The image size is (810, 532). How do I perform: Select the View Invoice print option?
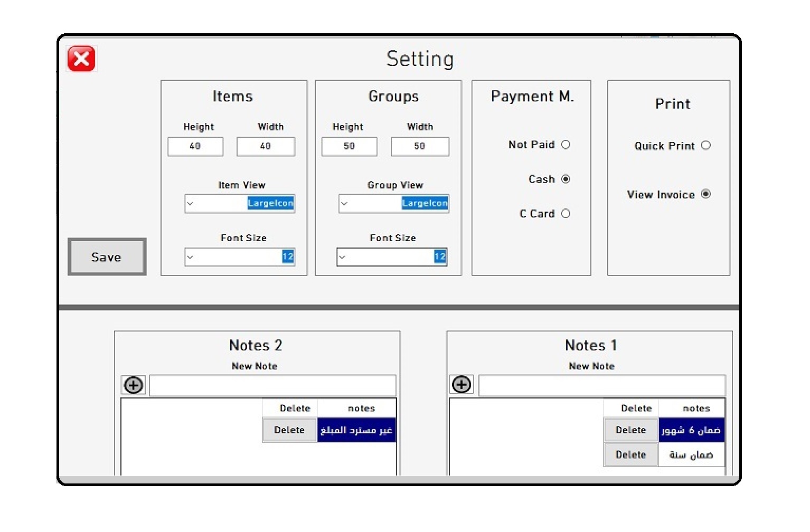(706, 194)
